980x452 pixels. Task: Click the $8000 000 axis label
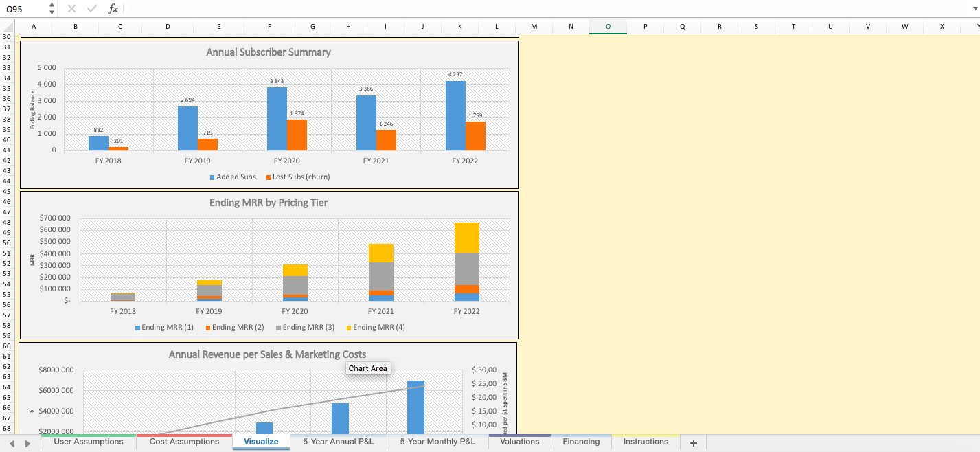tap(56, 370)
